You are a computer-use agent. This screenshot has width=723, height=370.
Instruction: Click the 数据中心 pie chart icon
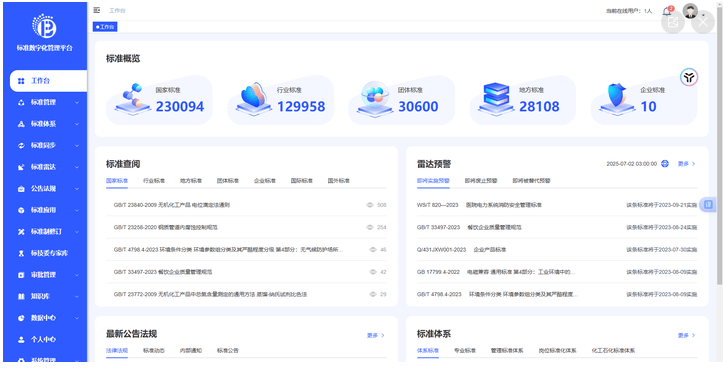pyautogui.click(x=21, y=318)
